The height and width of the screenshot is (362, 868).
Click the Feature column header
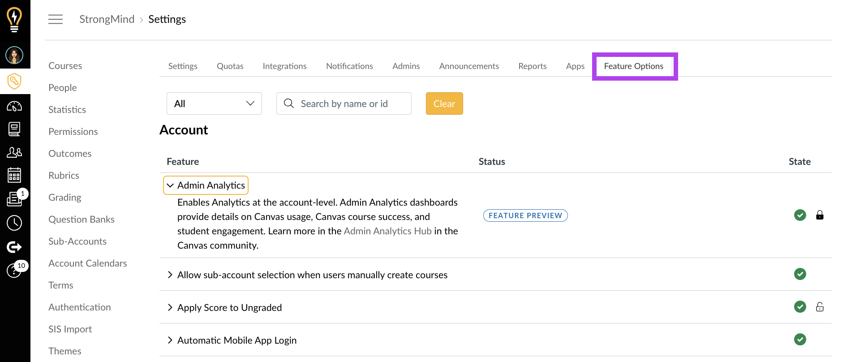(x=183, y=161)
